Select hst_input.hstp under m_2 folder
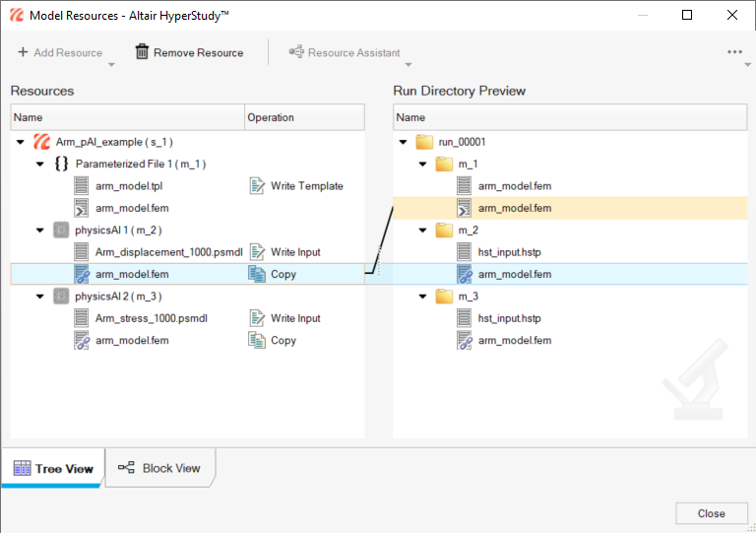The width and height of the screenshot is (756, 533). click(509, 252)
